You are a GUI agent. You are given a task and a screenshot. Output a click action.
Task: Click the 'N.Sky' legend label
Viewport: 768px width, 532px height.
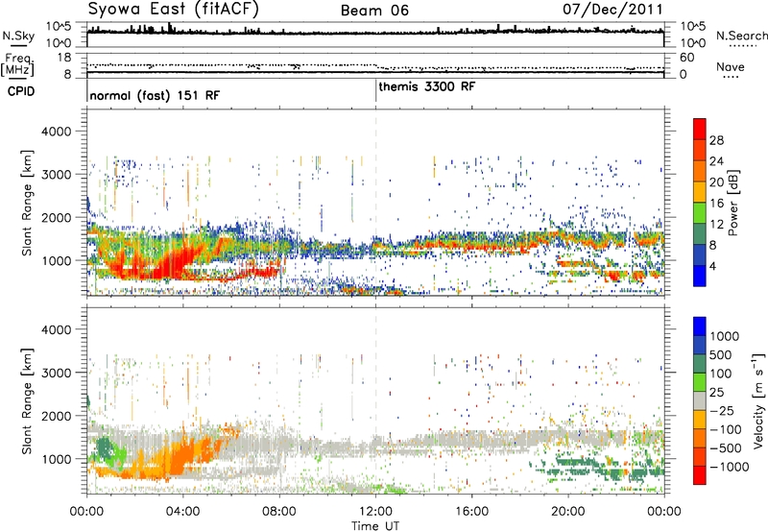pos(18,36)
